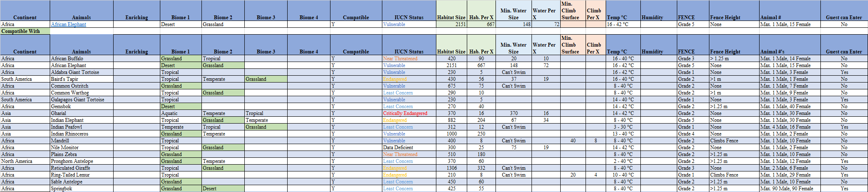Click the Pronghorn Antelope name cell

[x=72, y=161]
